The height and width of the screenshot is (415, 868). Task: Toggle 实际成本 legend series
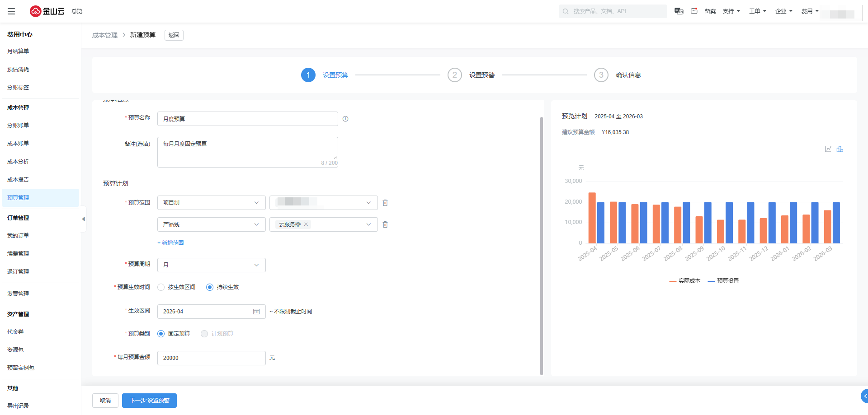684,281
